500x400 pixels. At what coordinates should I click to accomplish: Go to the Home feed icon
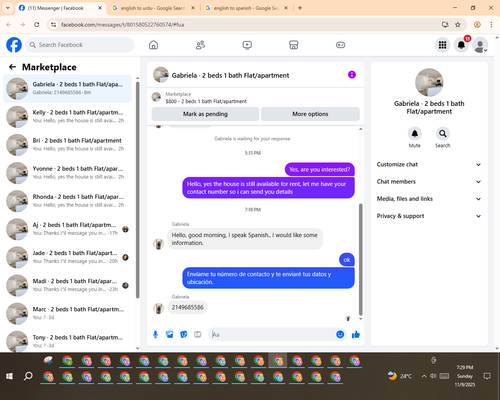[153, 45]
